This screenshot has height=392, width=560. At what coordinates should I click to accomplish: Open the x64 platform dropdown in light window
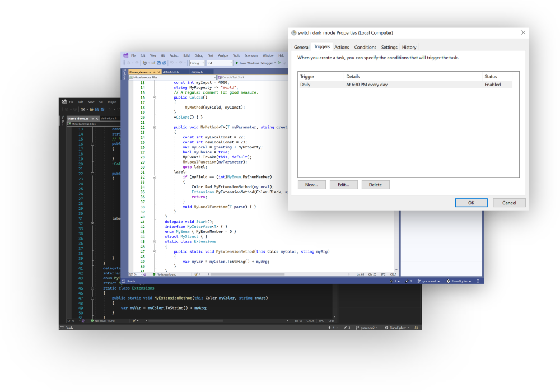pyautogui.click(x=220, y=63)
